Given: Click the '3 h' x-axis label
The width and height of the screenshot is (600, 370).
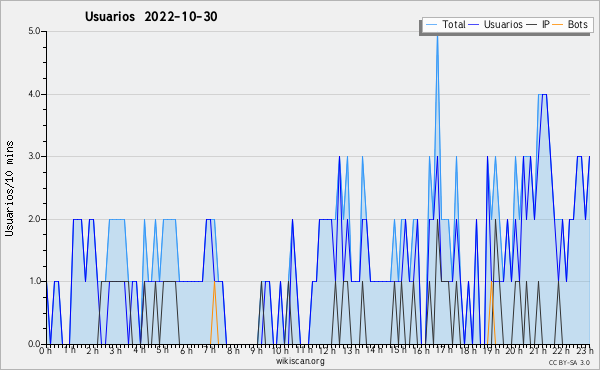Looking at the screenshot, I should click(x=115, y=351).
